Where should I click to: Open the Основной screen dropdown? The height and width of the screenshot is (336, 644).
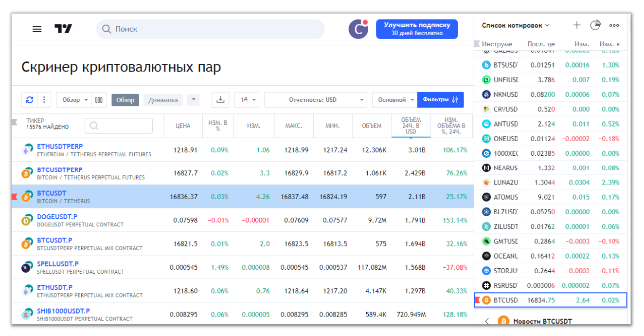[395, 100]
